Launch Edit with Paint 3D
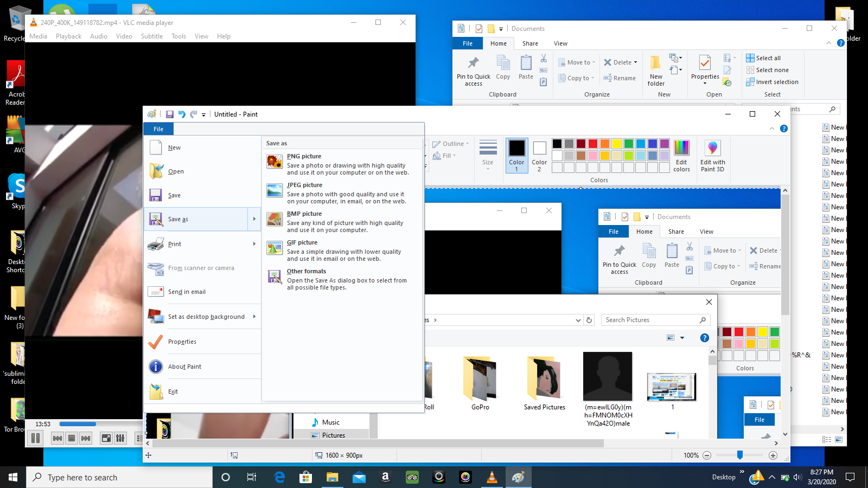Image resolution: width=868 pixels, height=488 pixels. coord(712,156)
